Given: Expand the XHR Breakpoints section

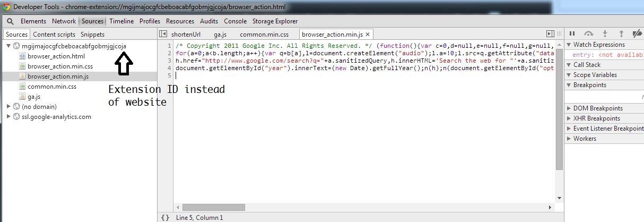Looking at the screenshot, I should (x=569, y=118).
